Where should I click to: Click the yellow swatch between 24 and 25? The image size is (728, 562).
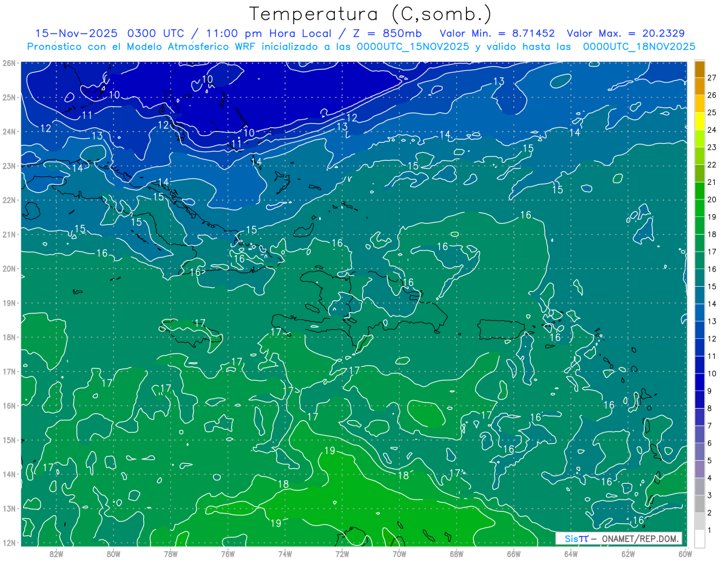tap(699, 121)
